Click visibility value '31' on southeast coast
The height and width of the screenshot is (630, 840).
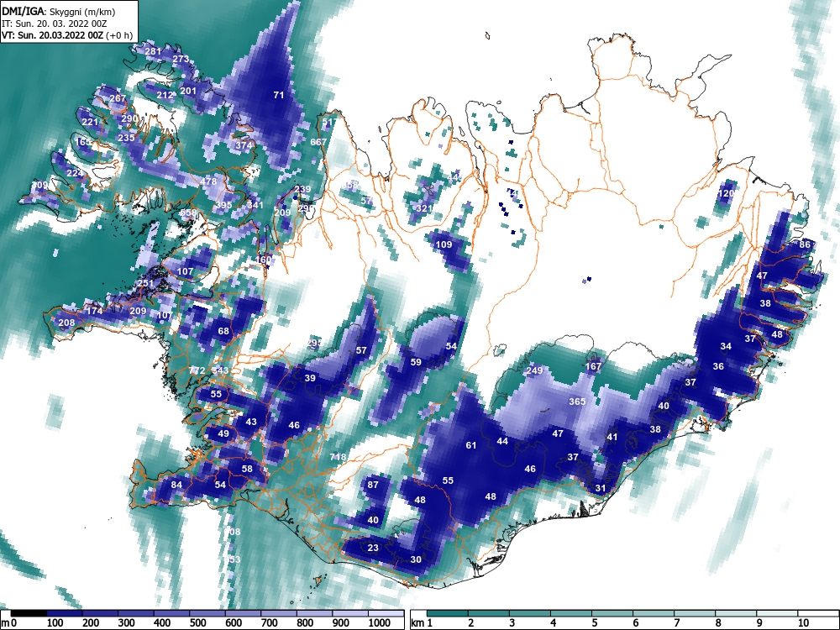601,488
